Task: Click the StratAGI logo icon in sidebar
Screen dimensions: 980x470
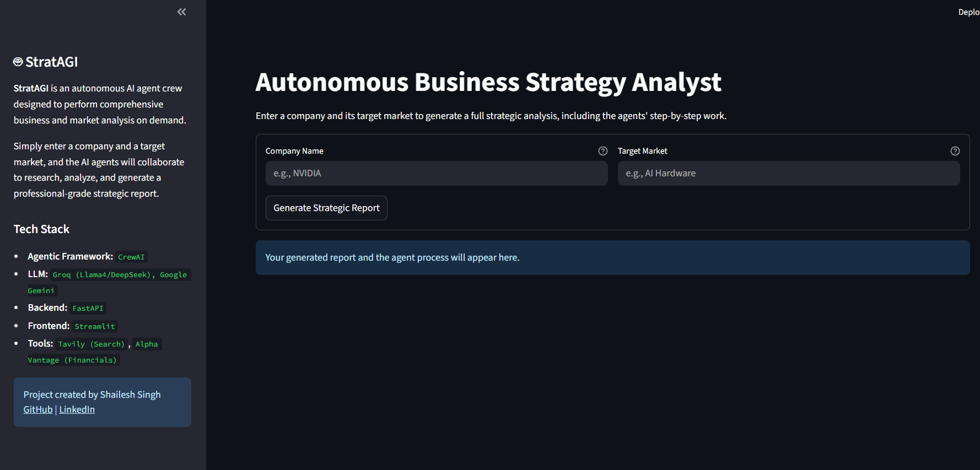Action: point(18,62)
